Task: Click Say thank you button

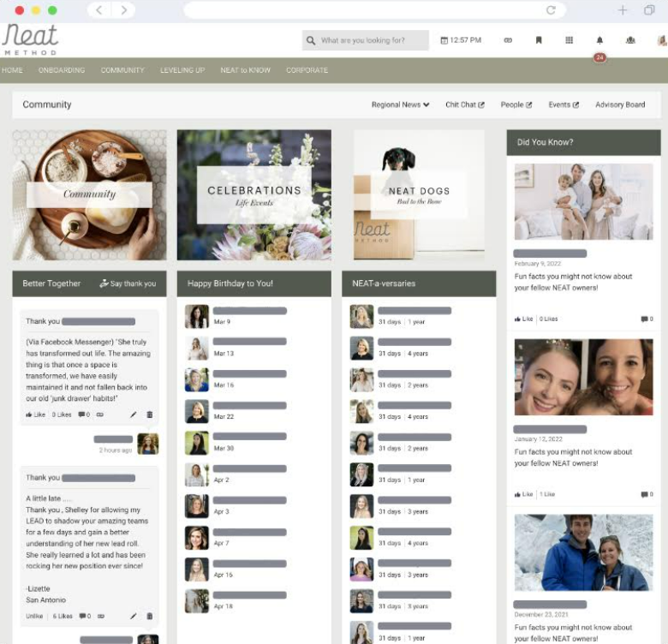Action: pos(128,283)
